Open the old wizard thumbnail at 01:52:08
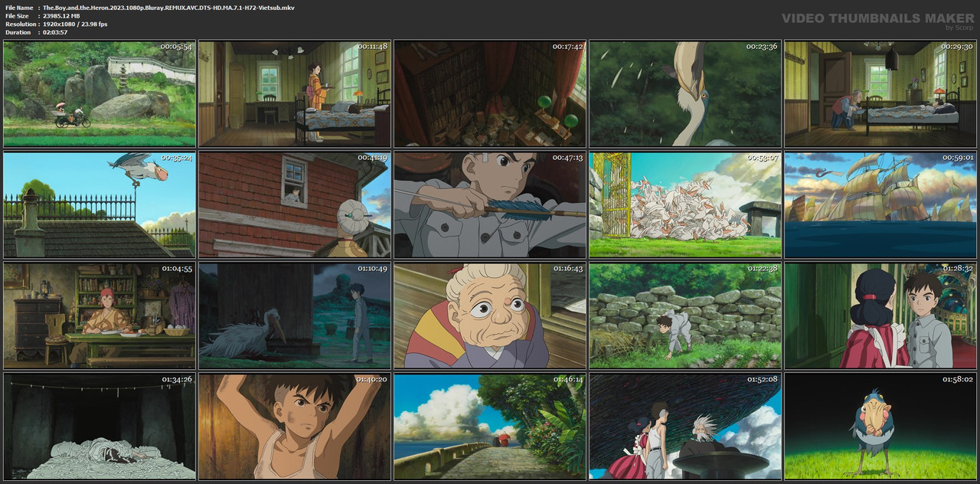Viewport: 980px width, 484px height. (x=685, y=427)
